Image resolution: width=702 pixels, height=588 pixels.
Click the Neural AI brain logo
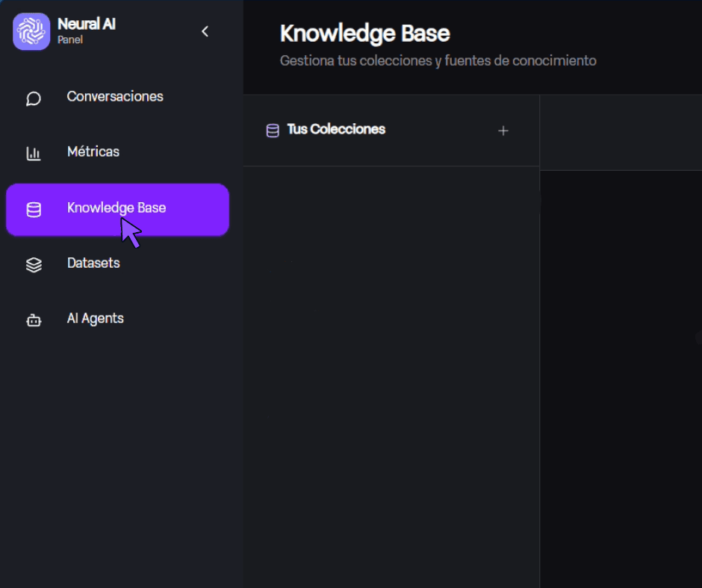pyautogui.click(x=31, y=31)
